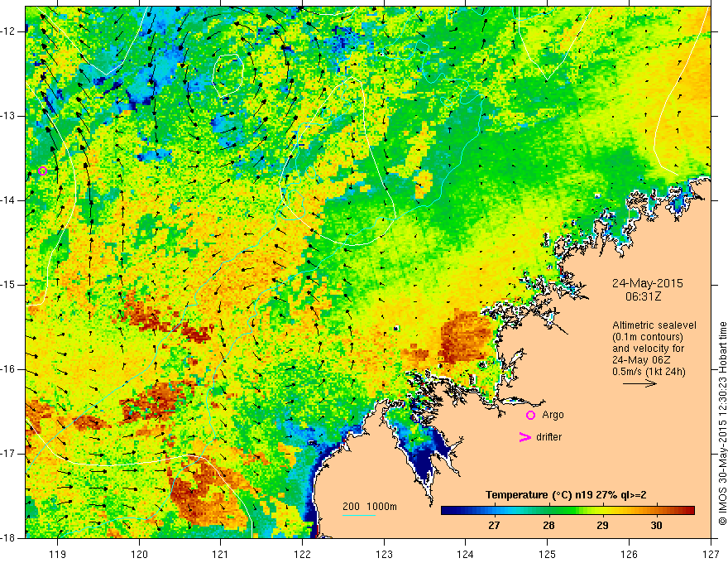The width and height of the screenshot is (728, 563).
Task: Click the '30' color bar tick label
Action: (x=656, y=526)
